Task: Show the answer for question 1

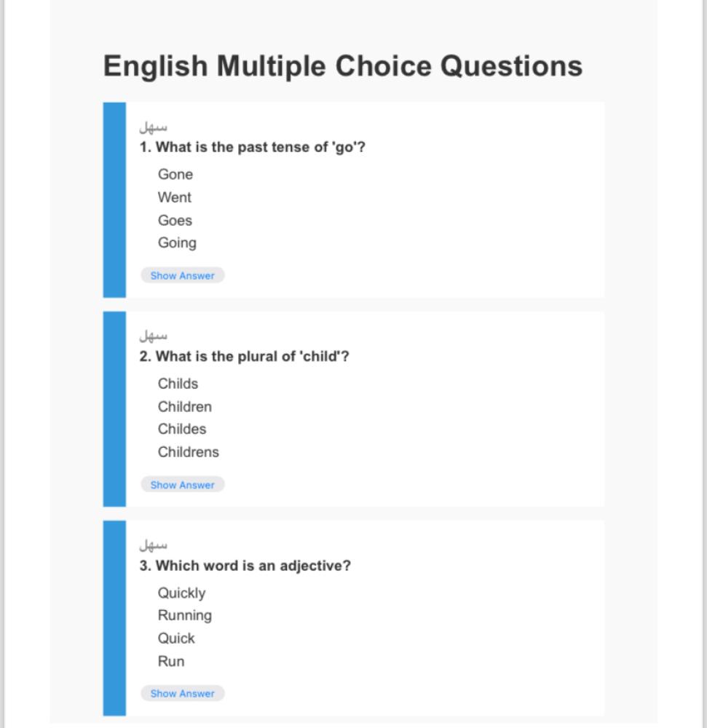Action: [x=183, y=275]
